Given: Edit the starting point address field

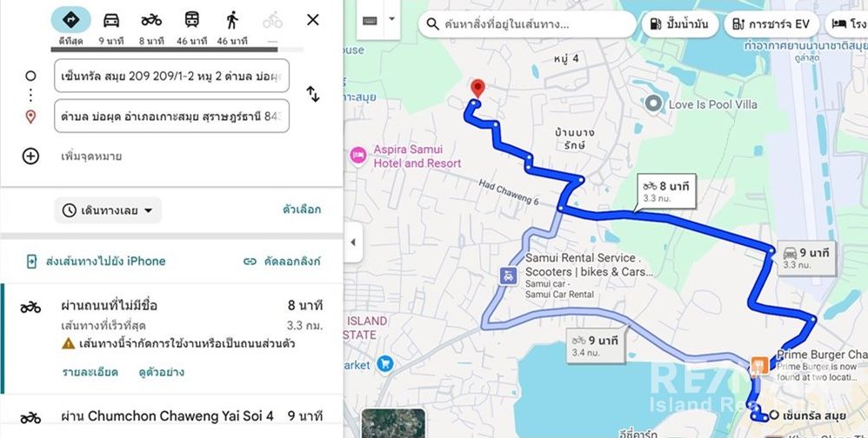Looking at the screenshot, I should 171,76.
